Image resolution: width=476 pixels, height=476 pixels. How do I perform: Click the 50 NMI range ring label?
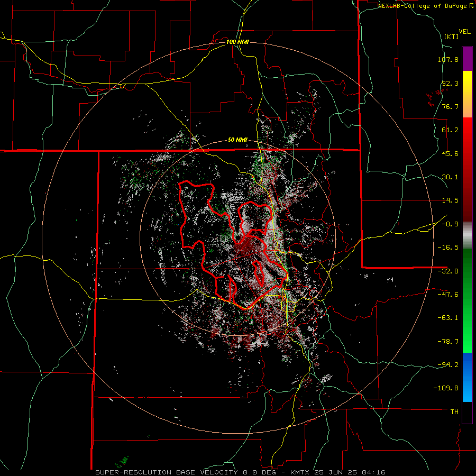tap(237, 140)
